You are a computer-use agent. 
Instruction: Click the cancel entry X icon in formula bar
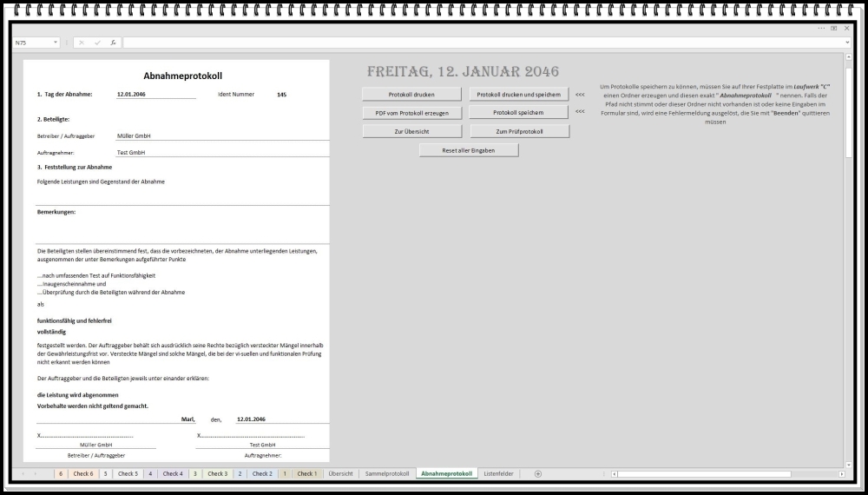pyautogui.click(x=82, y=43)
